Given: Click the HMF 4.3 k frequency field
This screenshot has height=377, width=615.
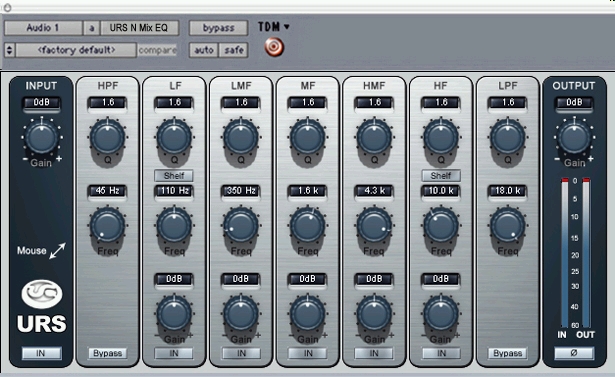Looking at the screenshot, I should (374, 191).
